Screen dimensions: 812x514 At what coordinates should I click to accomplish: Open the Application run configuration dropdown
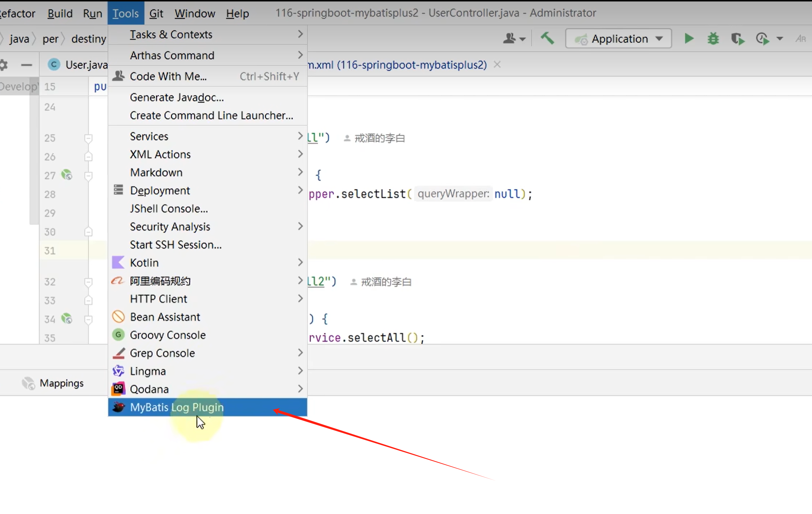pos(618,38)
